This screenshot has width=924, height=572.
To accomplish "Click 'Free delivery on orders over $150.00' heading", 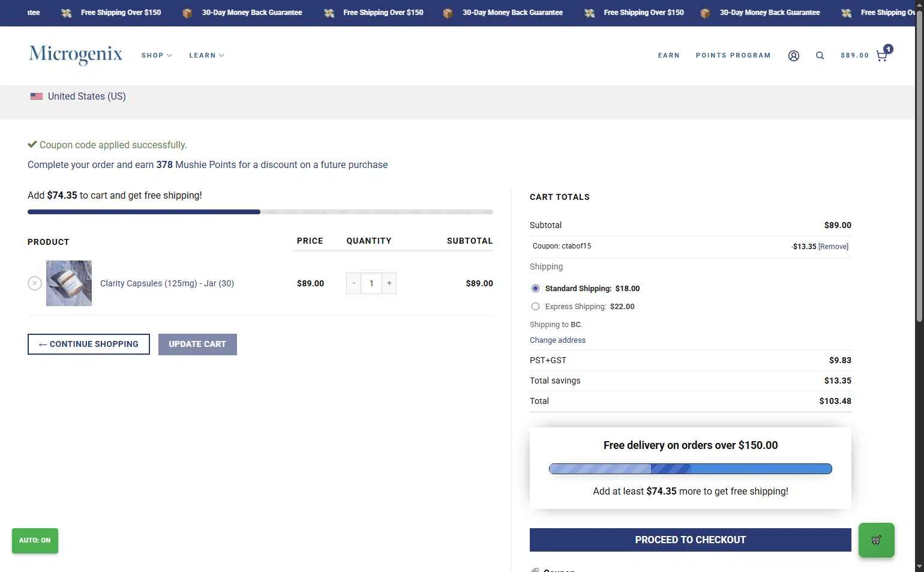I will [691, 445].
